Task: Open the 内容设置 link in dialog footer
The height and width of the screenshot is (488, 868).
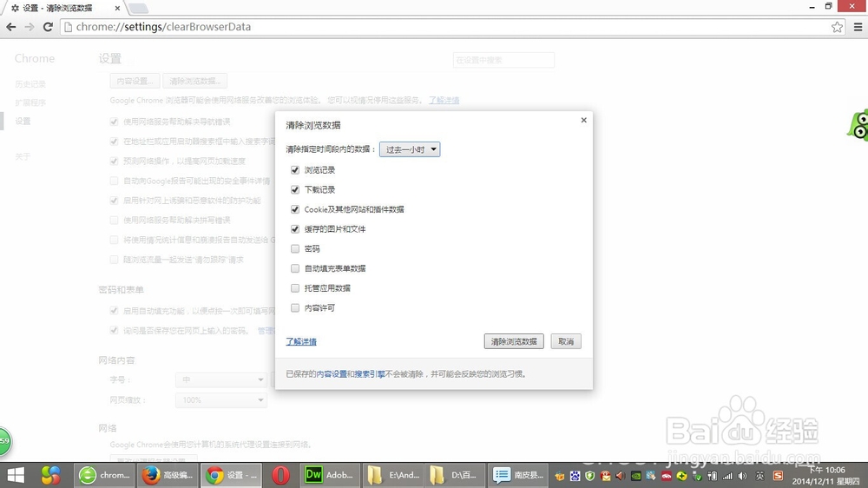Action: 332,374
